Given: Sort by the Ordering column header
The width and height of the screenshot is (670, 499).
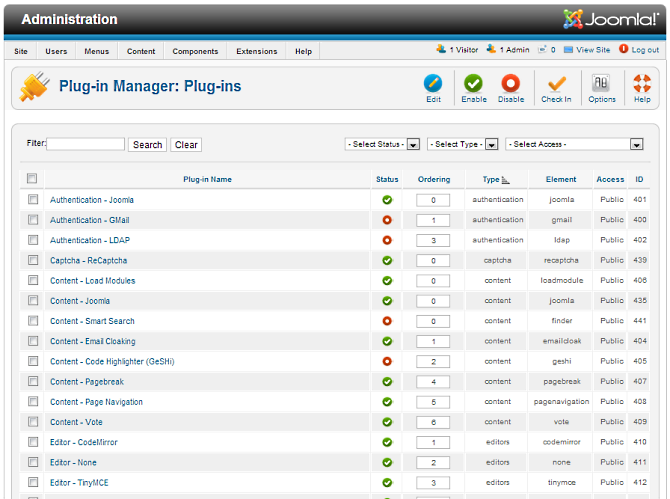Looking at the screenshot, I should 434,179.
